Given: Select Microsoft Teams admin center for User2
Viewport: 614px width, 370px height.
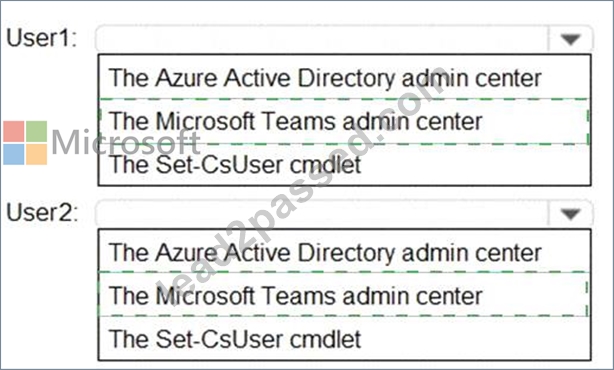Looking at the screenshot, I should point(344,294).
